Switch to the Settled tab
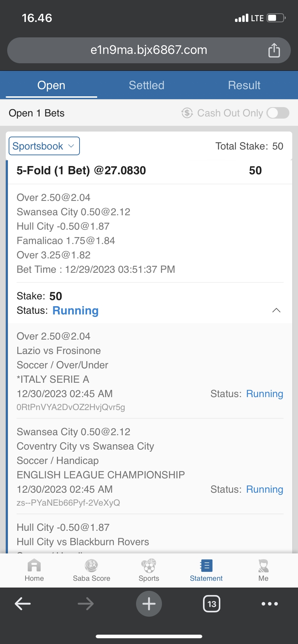 [146, 85]
